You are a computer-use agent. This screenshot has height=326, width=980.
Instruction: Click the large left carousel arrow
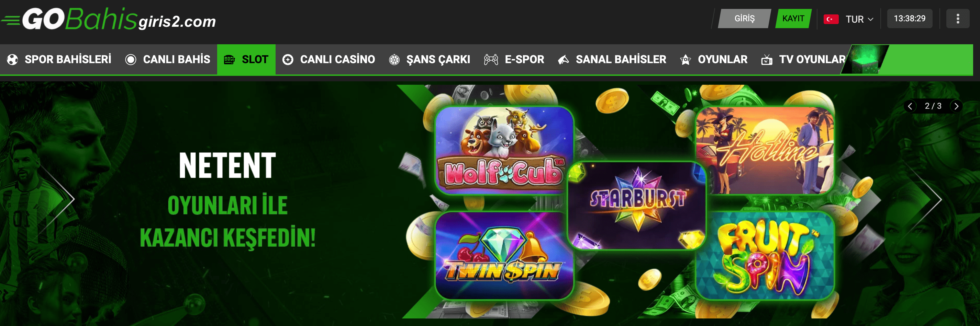(63, 199)
